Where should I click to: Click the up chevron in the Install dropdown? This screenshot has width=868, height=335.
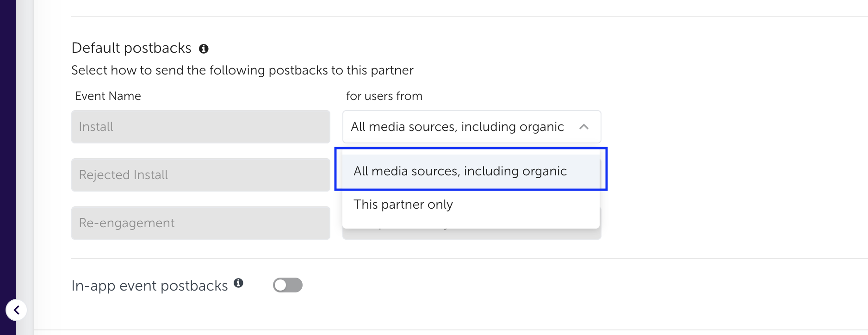coord(584,127)
